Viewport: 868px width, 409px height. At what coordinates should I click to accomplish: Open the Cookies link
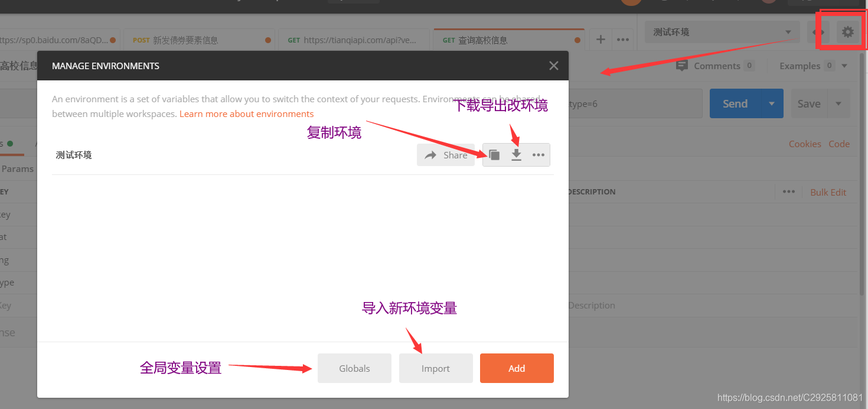[x=805, y=144]
